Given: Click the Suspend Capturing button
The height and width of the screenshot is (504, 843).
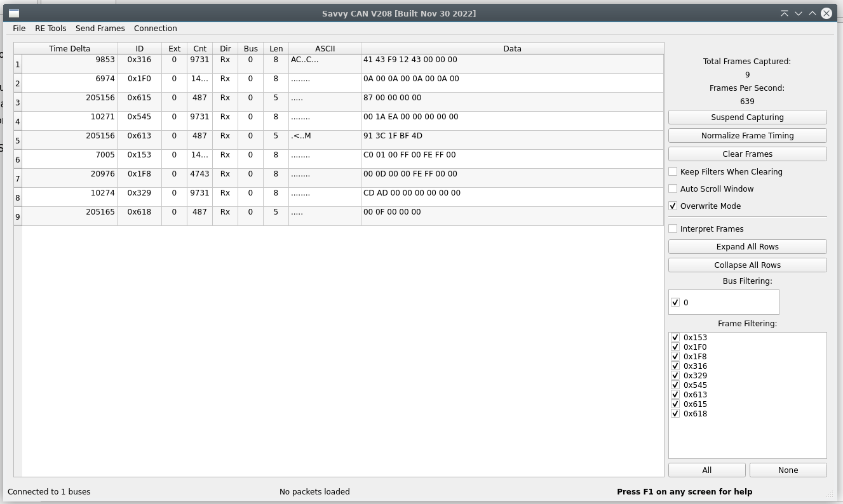Looking at the screenshot, I should (x=747, y=117).
